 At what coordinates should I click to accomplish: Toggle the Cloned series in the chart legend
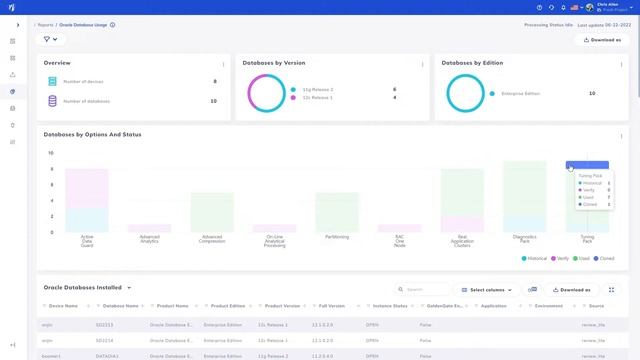604,258
